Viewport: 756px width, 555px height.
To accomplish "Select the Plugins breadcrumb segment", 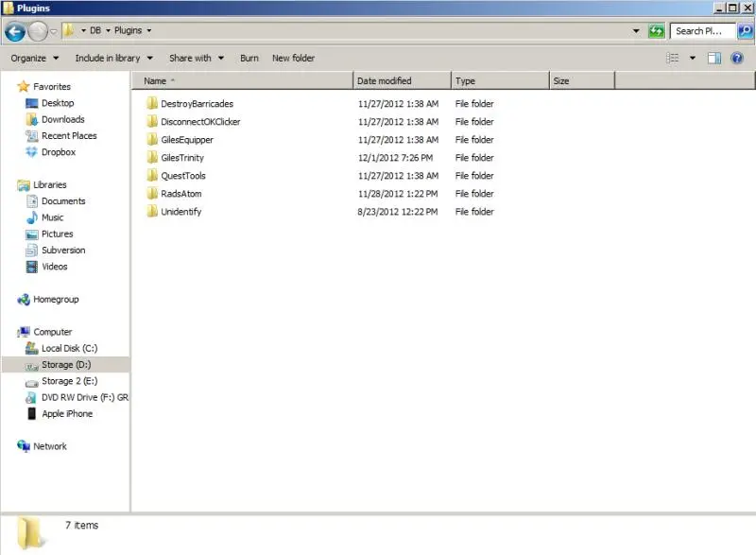I will click(128, 30).
